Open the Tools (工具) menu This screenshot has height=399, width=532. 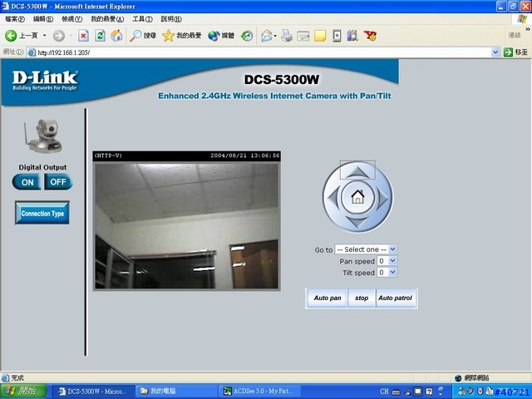pyautogui.click(x=142, y=19)
